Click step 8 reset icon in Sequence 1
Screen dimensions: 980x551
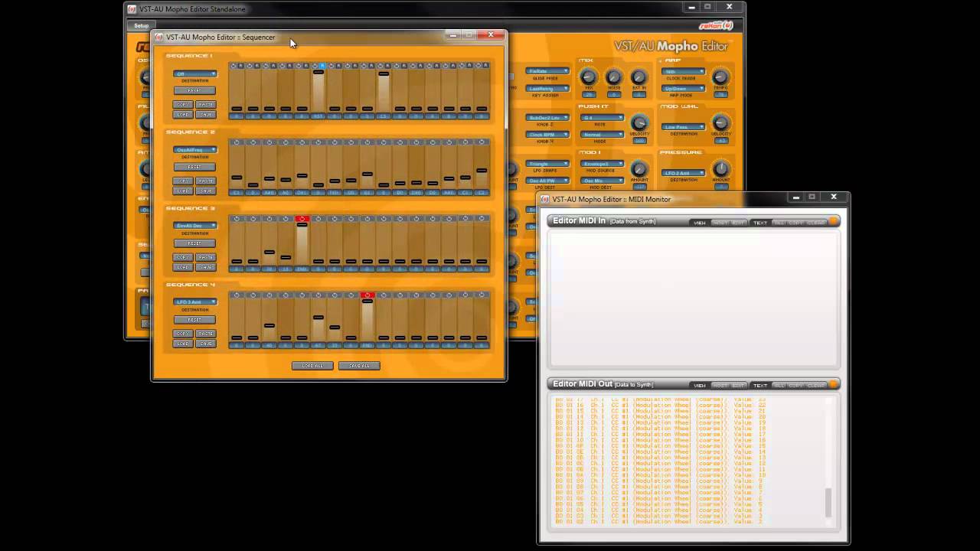348,66
